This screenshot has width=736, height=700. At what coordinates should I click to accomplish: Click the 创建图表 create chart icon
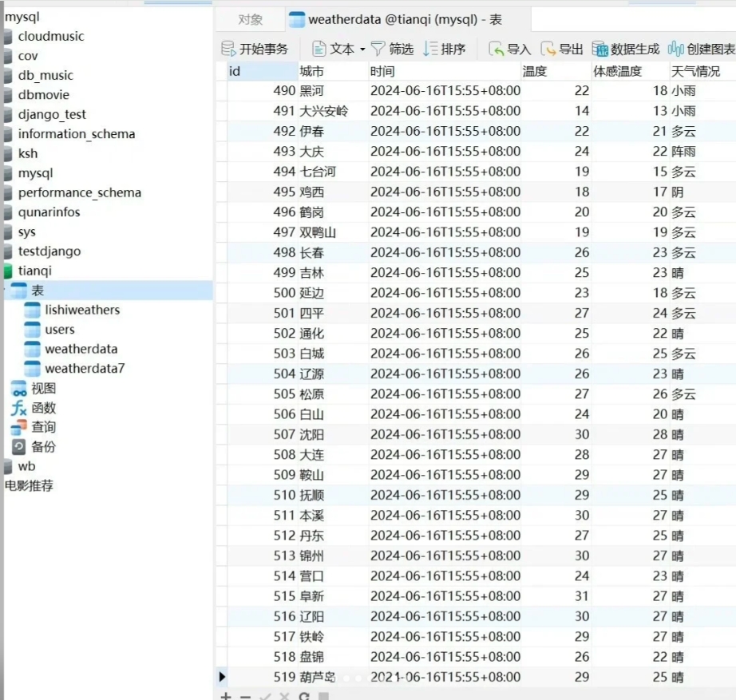[676, 49]
